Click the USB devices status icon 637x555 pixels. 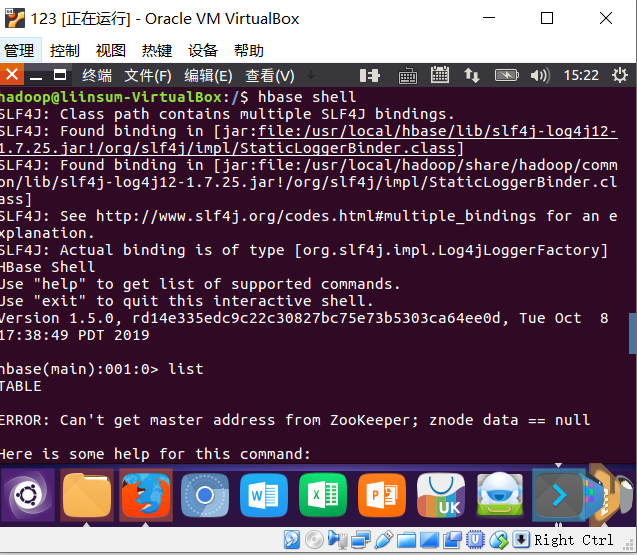click(384, 540)
